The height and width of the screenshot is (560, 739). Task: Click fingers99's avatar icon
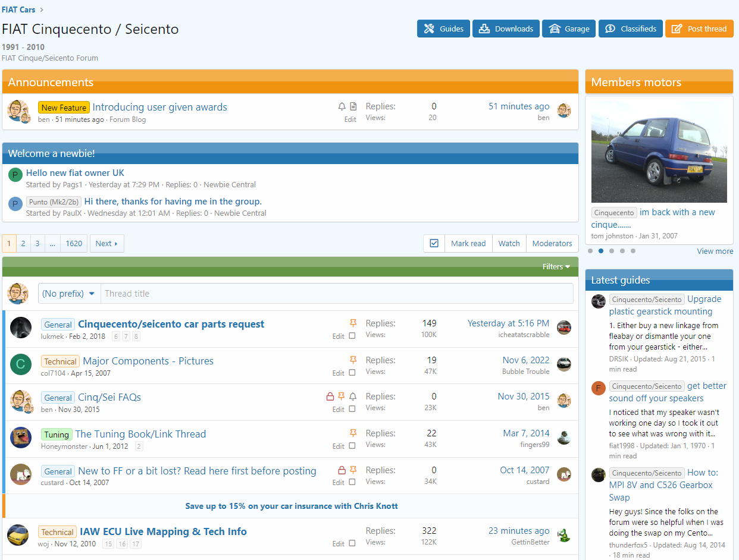pos(564,438)
